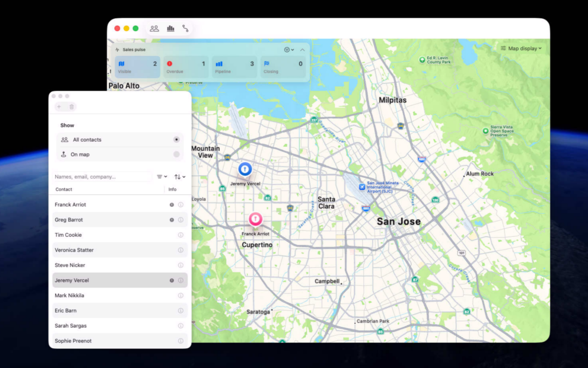Screen dimensions: 588x368
Task: Select Greg Barrot in contact list
Action: (x=120, y=220)
